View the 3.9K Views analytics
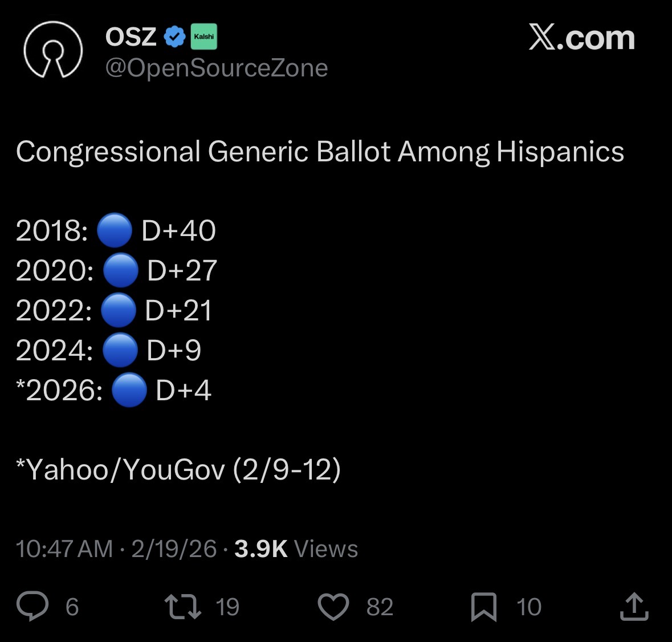Viewport: 672px width, 642px height. coord(296,549)
